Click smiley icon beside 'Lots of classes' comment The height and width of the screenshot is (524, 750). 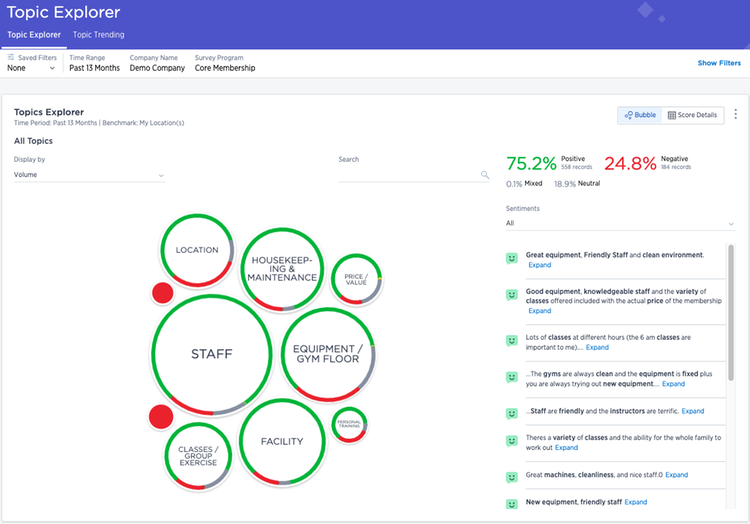click(x=512, y=341)
